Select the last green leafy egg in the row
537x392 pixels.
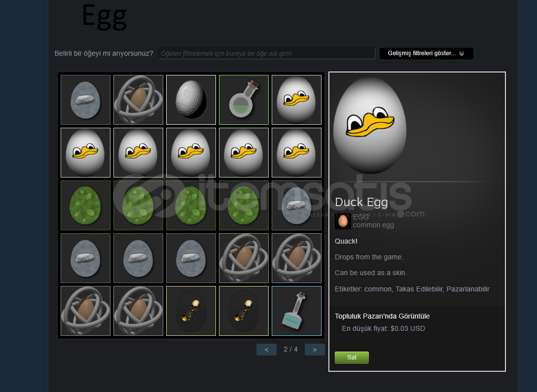pos(244,206)
